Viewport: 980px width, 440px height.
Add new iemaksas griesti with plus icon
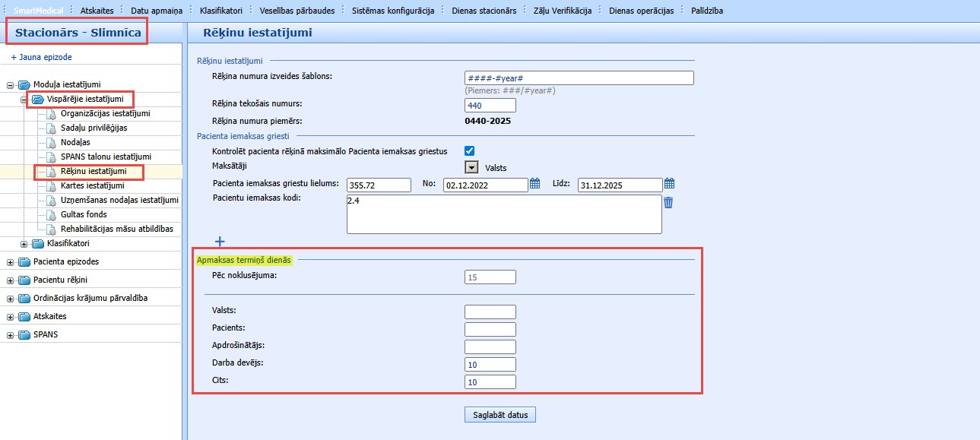220,242
